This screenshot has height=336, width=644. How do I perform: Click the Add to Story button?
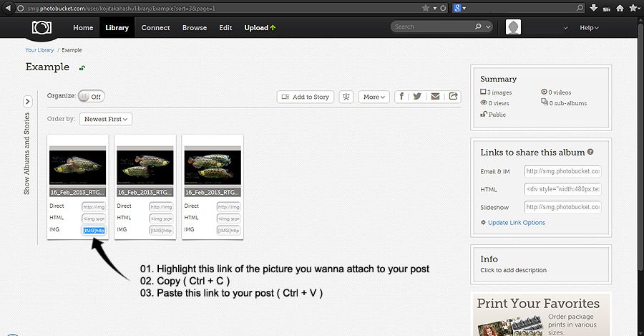(305, 97)
